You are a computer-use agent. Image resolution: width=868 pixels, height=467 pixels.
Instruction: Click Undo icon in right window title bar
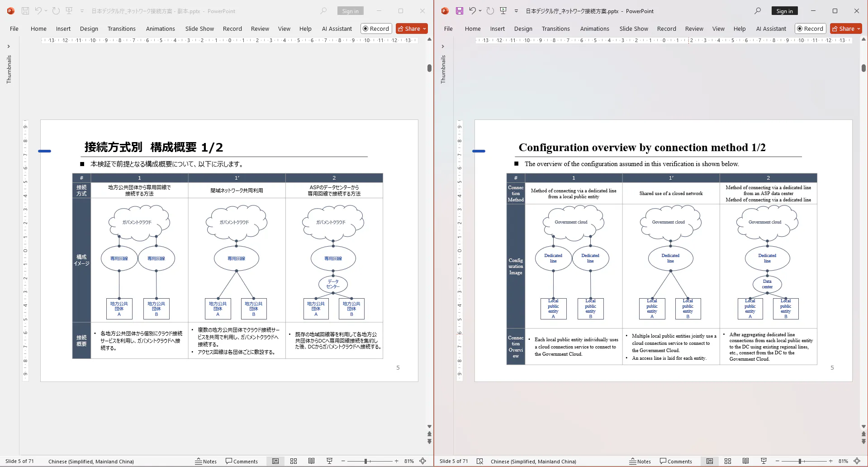pyautogui.click(x=472, y=11)
